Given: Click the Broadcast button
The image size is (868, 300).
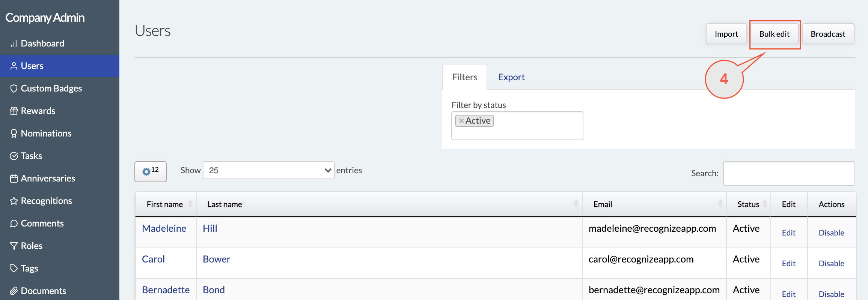Looking at the screenshot, I should (828, 34).
